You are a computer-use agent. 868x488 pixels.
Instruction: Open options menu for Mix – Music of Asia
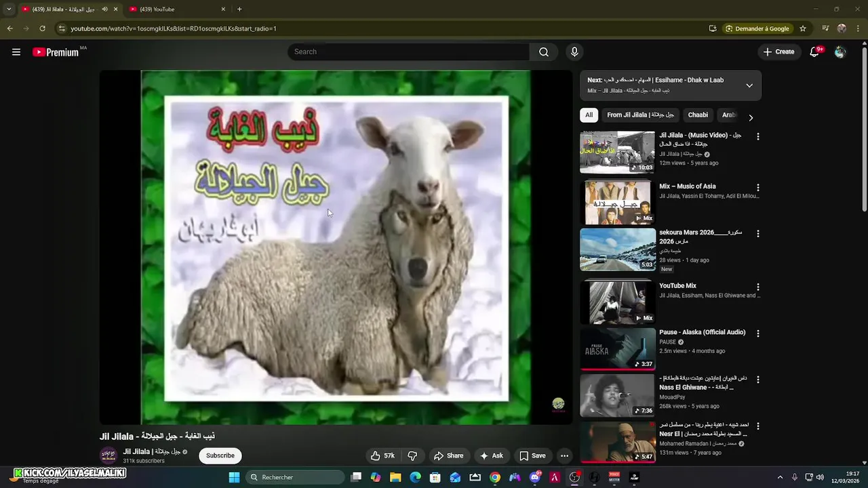758,188
